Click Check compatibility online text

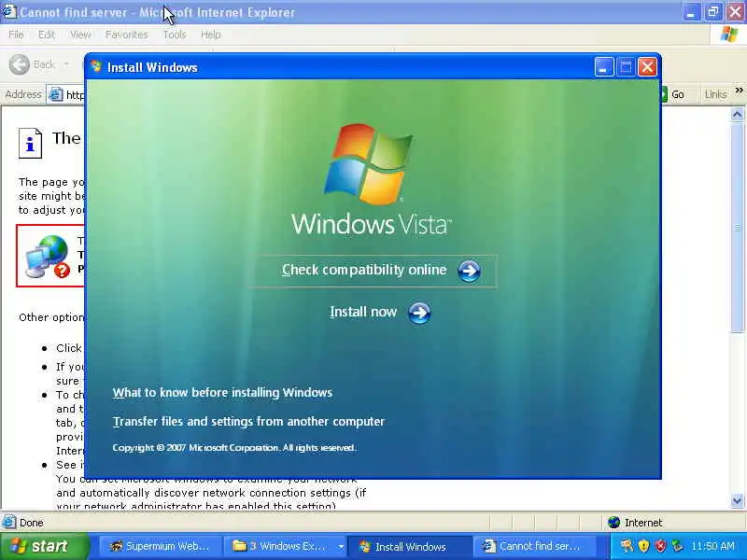click(x=364, y=270)
